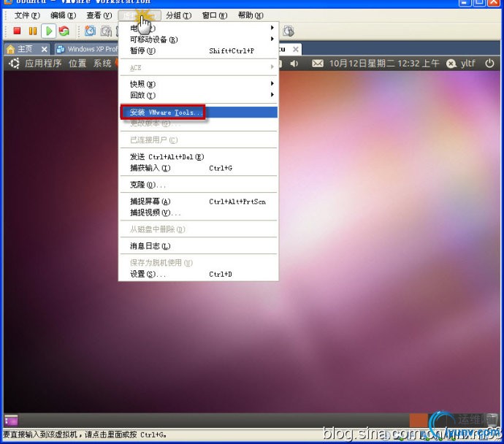Click the volume speaker icon in Ubuntu panel
The width and height of the screenshot is (504, 444).
(294, 64)
